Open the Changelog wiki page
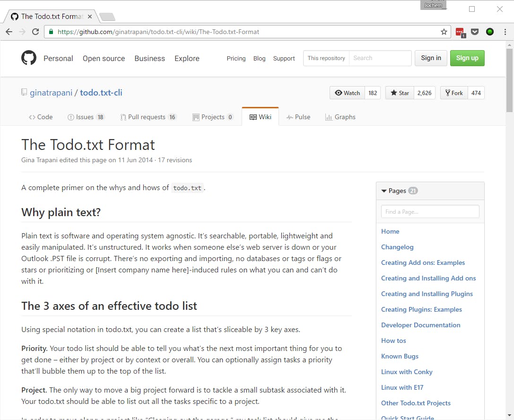Image resolution: width=514 pixels, height=420 pixels. (397, 247)
